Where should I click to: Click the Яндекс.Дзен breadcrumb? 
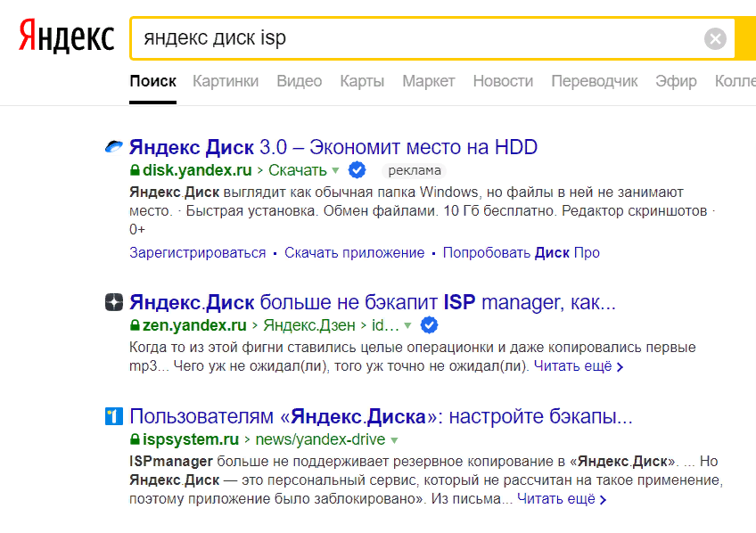pos(309,325)
